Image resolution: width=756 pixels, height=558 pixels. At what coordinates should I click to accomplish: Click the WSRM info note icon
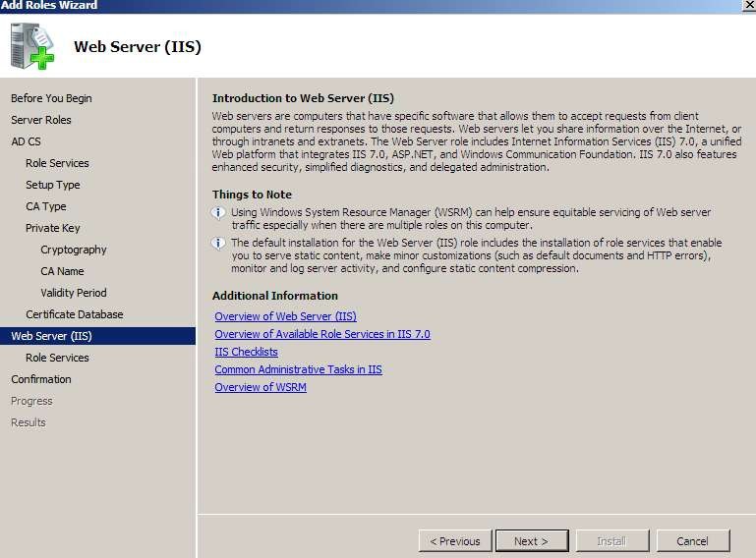tap(218, 212)
